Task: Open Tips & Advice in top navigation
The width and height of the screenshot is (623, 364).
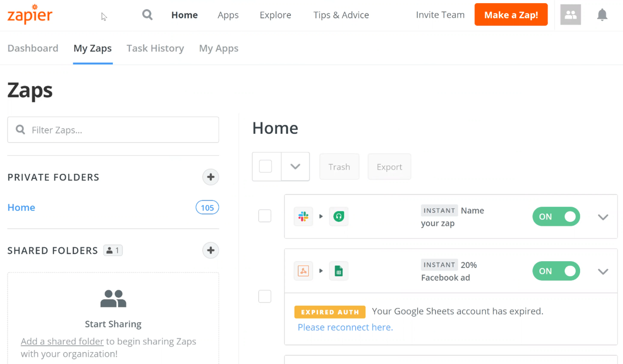Action: pyautogui.click(x=341, y=15)
